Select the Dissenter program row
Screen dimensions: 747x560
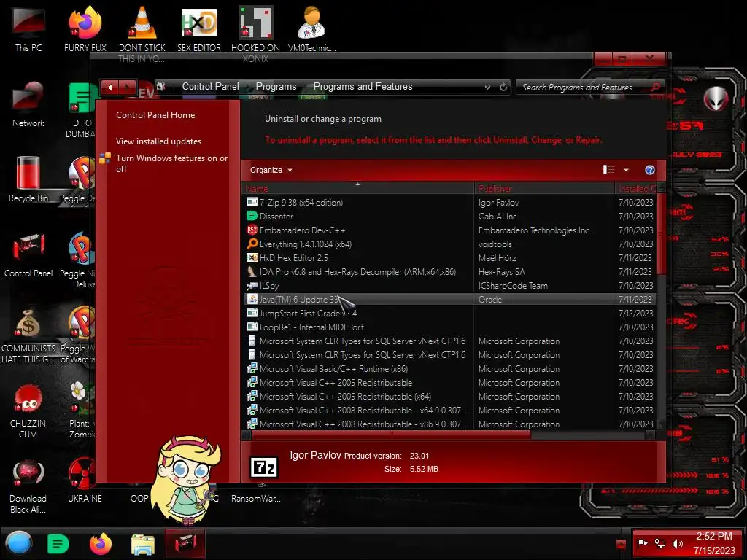449,216
